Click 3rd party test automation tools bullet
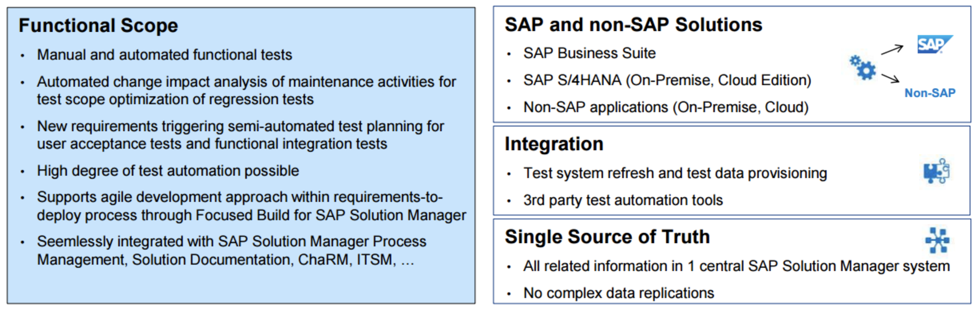The width and height of the screenshot is (980, 312). (623, 200)
